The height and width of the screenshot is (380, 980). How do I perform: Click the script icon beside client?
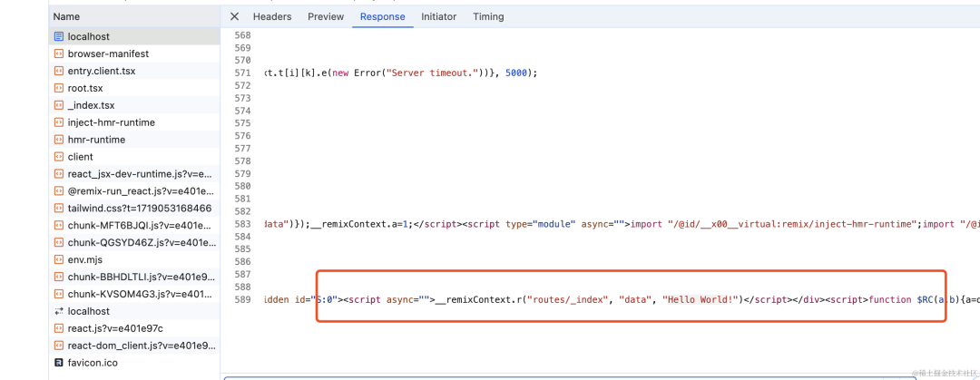(59, 157)
